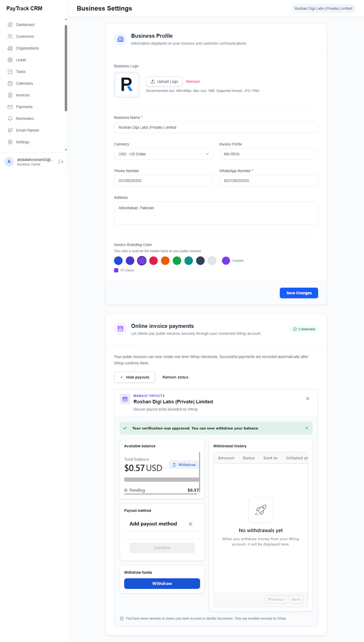Click the Next pagination button

[296, 599]
